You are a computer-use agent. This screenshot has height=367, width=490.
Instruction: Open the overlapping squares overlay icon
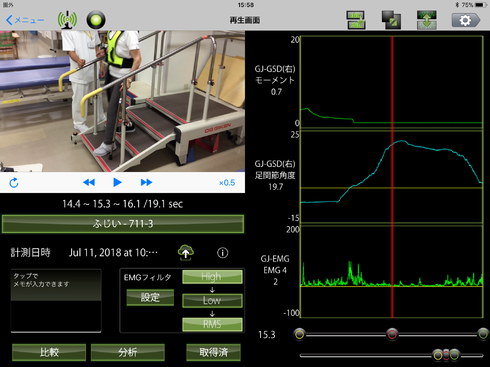[x=391, y=20]
